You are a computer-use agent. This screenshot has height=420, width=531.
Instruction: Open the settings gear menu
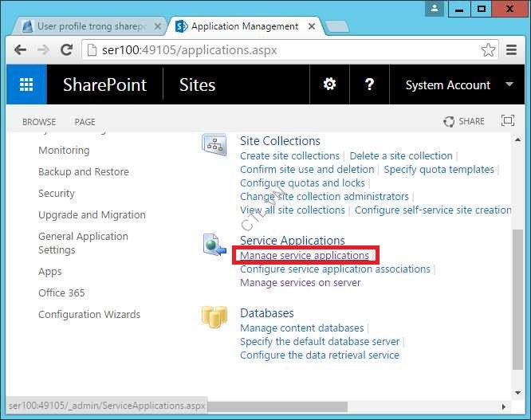329,84
